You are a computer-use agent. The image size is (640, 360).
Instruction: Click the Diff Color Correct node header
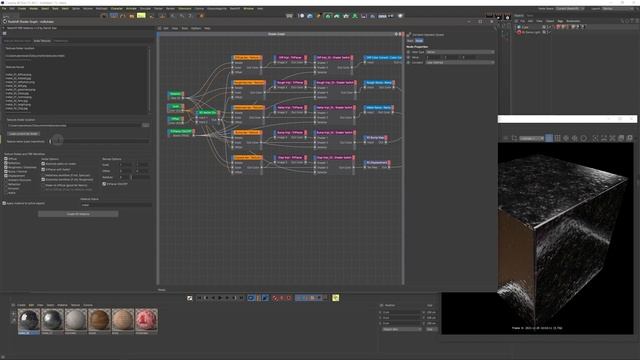383,58
